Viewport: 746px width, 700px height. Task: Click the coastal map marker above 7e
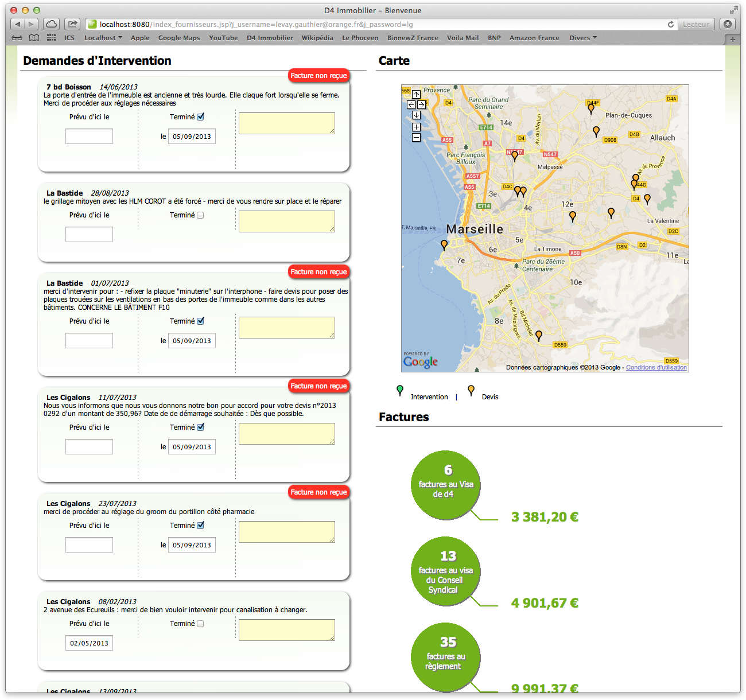(x=444, y=245)
